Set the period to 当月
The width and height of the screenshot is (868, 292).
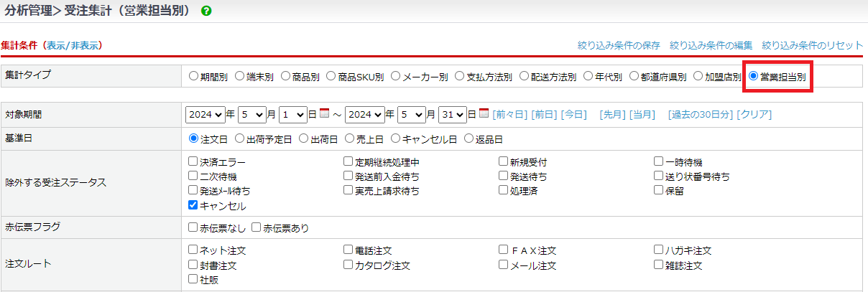[642, 114]
